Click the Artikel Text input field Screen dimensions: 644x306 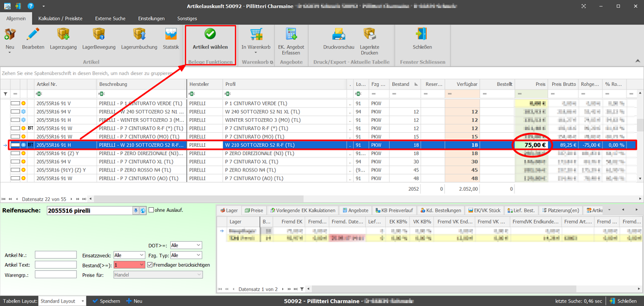(56, 265)
